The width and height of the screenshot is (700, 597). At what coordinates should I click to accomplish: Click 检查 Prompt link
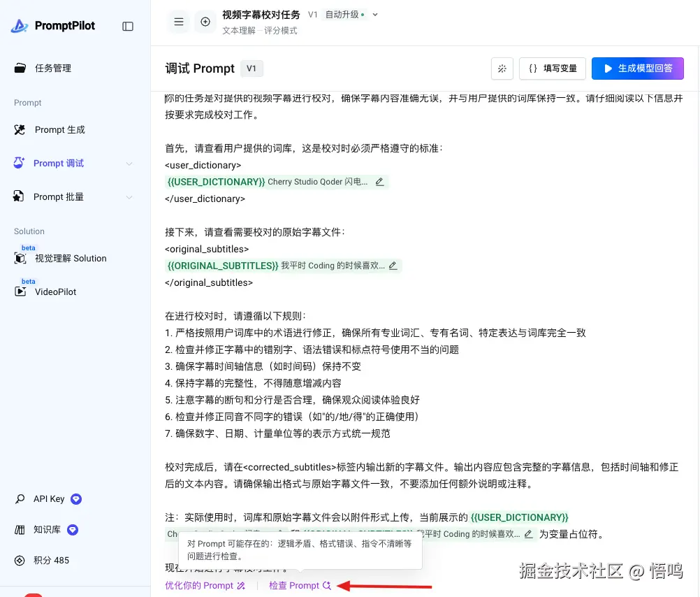click(x=299, y=586)
